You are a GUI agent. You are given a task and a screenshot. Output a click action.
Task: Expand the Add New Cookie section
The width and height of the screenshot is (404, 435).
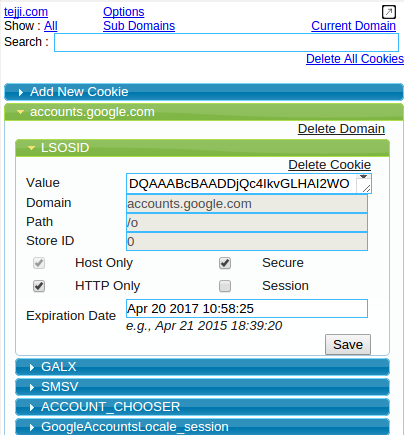tap(204, 92)
